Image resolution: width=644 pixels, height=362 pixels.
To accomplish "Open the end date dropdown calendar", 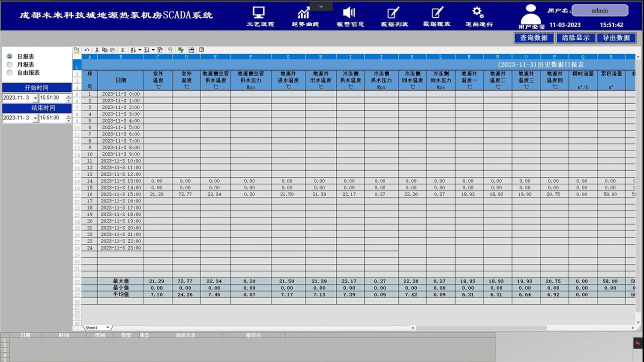I will pyautogui.click(x=35, y=118).
